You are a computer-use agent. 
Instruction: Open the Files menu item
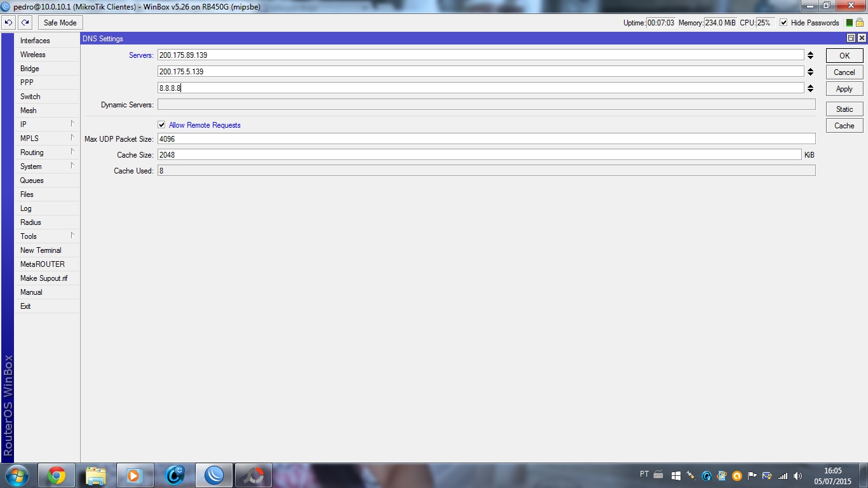[48, 194]
